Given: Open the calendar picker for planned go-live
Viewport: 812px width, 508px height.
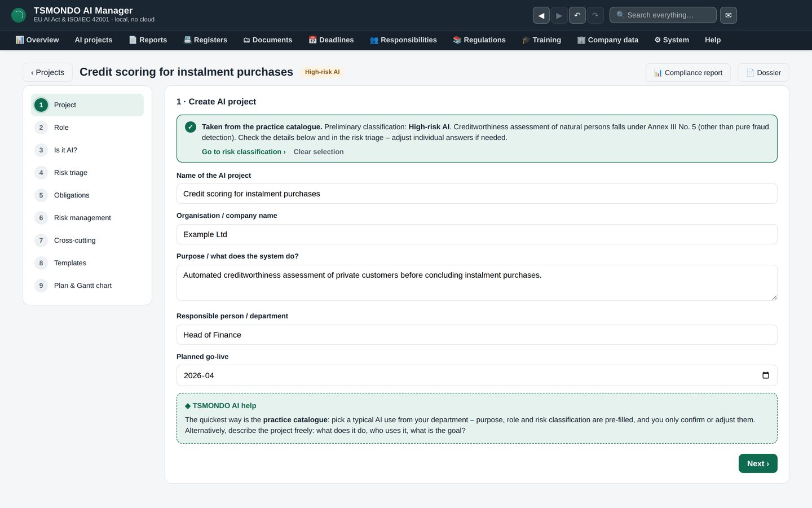Looking at the screenshot, I should pos(766,375).
